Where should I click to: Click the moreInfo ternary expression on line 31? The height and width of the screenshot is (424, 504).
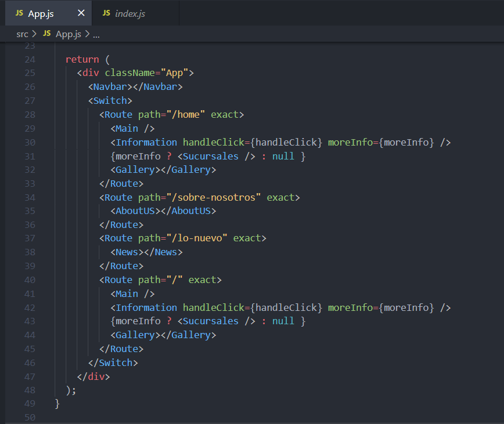pyautogui.click(x=151, y=155)
